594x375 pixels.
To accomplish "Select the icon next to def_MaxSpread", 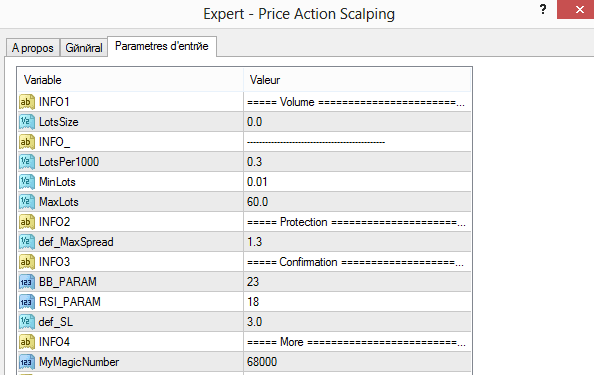I will click(x=27, y=242).
